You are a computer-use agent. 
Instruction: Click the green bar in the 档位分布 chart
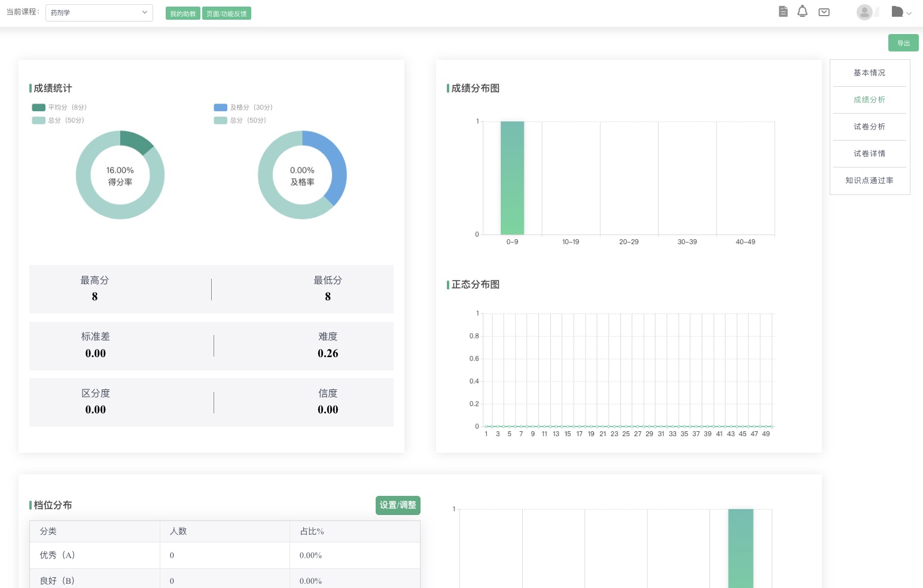(x=741, y=548)
